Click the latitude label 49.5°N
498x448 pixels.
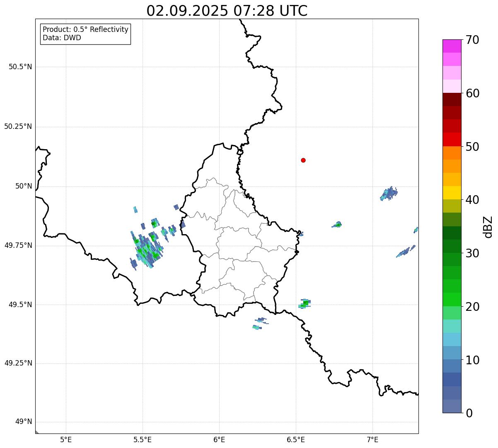[20, 305]
